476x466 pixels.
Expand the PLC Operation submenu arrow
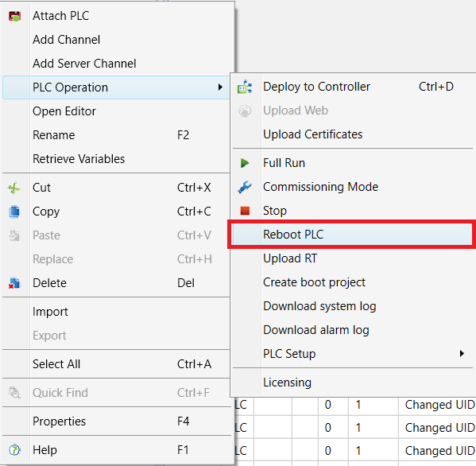[x=220, y=87]
